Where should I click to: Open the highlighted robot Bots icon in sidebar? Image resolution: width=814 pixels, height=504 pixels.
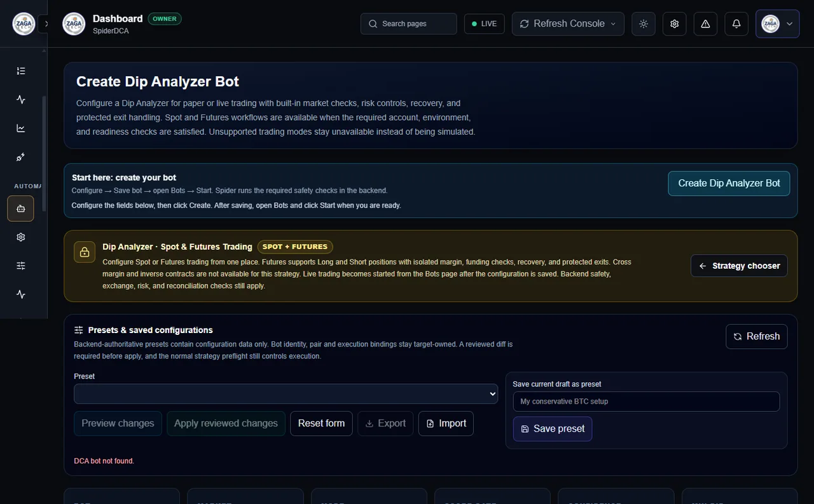pyautogui.click(x=21, y=208)
